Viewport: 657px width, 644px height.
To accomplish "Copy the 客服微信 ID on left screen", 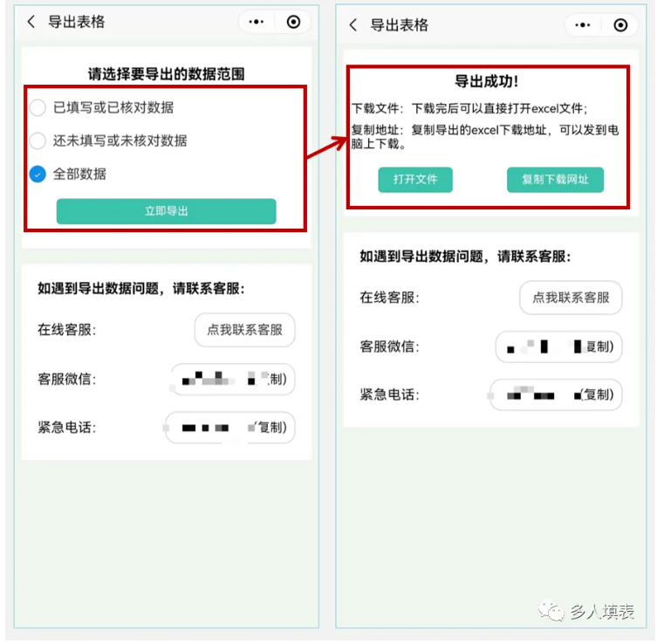I will coord(234,380).
